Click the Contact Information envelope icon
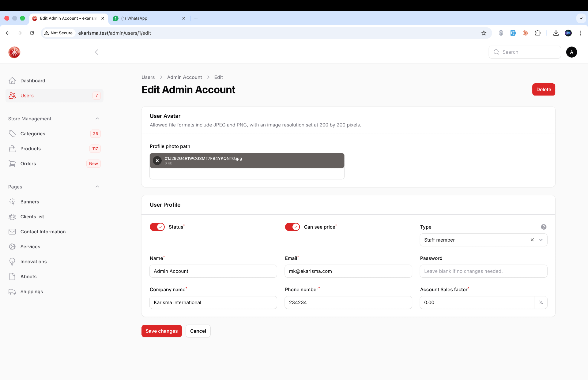The image size is (588, 380). tap(12, 232)
